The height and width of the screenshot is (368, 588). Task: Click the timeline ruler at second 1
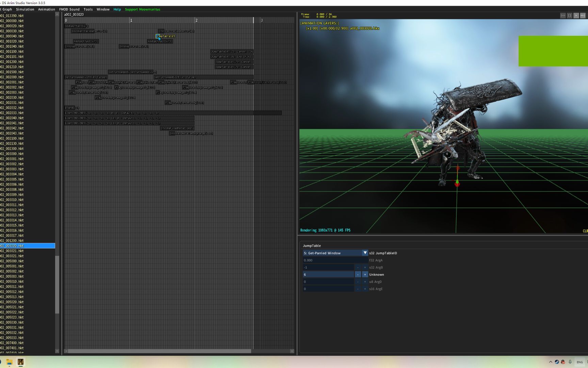tap(131, 20)
